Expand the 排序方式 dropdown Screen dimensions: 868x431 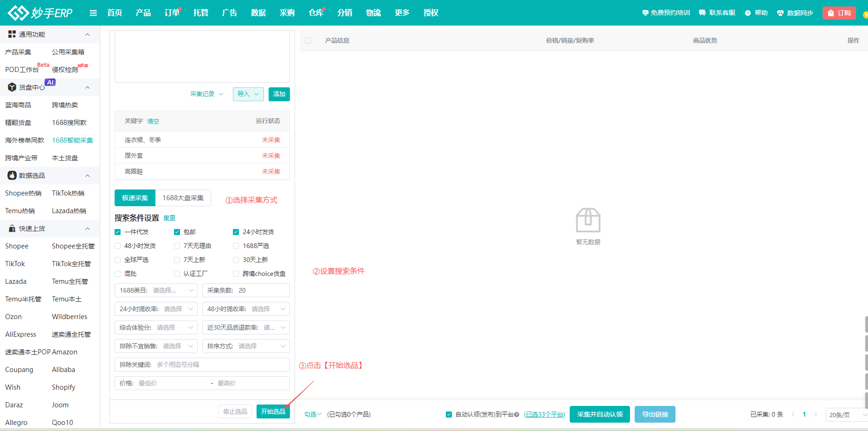pyautogui.click(x=246, y=346)
